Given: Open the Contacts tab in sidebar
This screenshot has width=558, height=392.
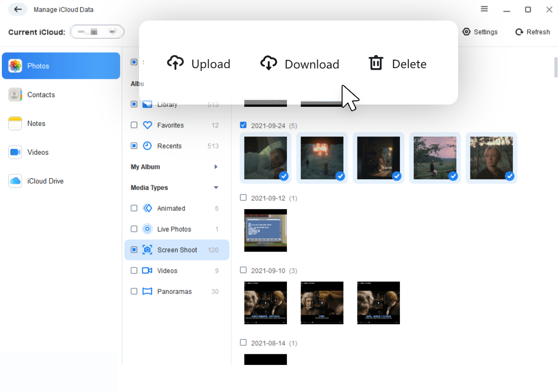Looking at the screenshot, I should click(41, 95).
